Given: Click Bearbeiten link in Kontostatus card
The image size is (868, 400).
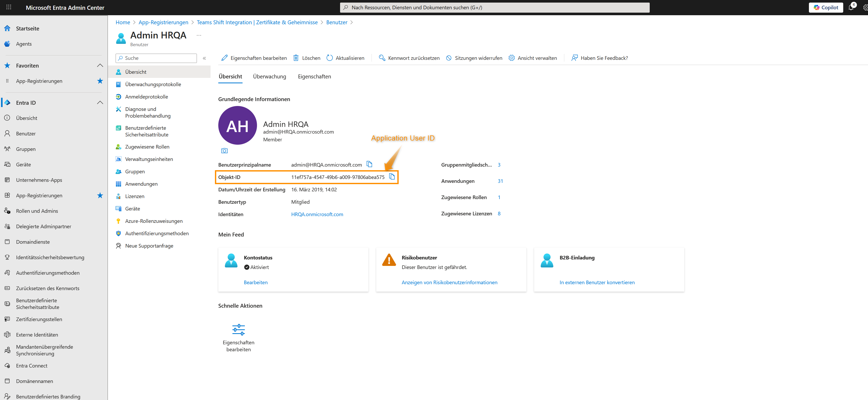Looking at the screenshot, I should 256,282.
